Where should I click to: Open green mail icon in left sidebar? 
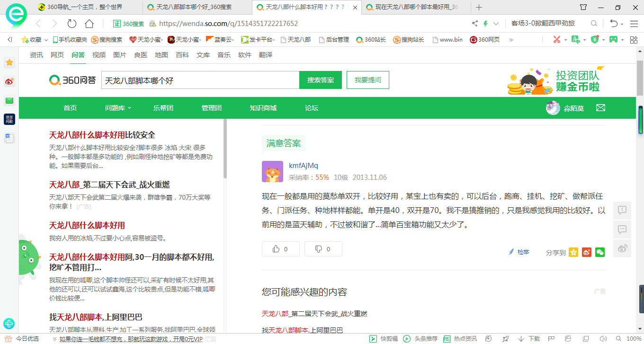click(9, 100)
